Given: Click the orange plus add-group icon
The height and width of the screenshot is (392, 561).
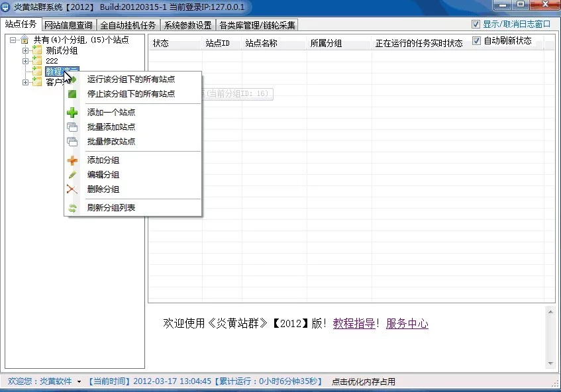Looking at the screenshot, I should (72, 160).
